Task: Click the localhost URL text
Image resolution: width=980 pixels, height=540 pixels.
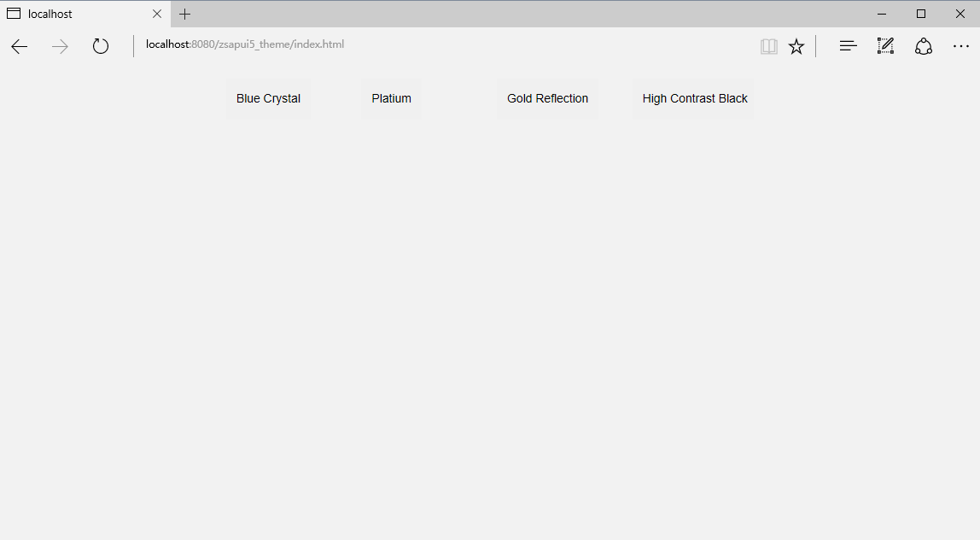Action: (x=245, y=44)
